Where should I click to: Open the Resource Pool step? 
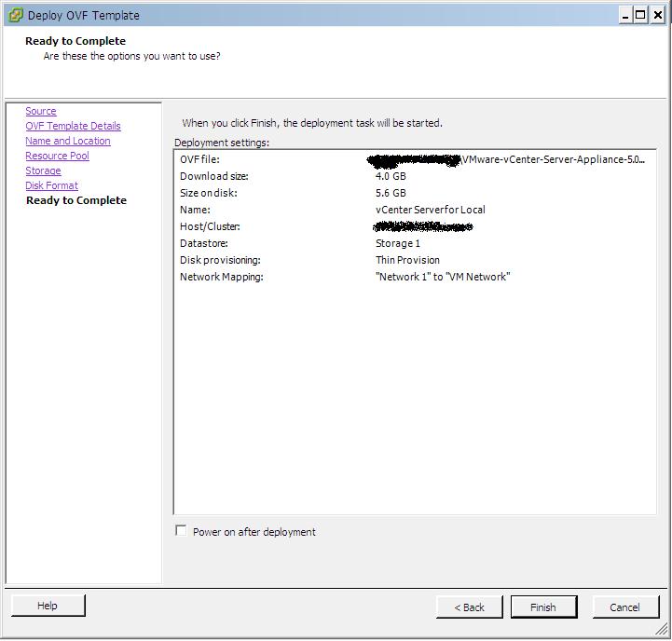point(57,156)
